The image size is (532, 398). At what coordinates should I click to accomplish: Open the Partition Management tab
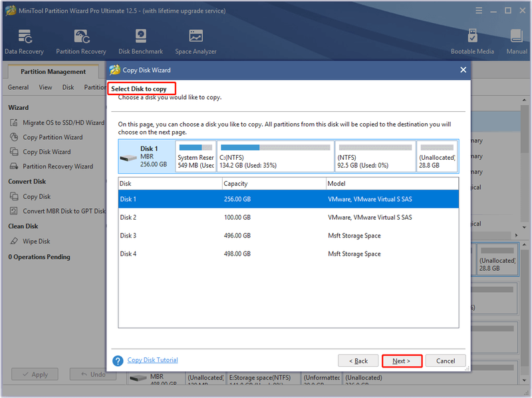point(53,72)
